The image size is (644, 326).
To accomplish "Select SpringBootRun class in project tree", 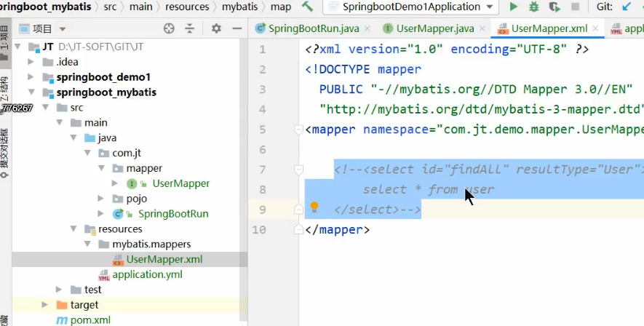I will (173, 214).
